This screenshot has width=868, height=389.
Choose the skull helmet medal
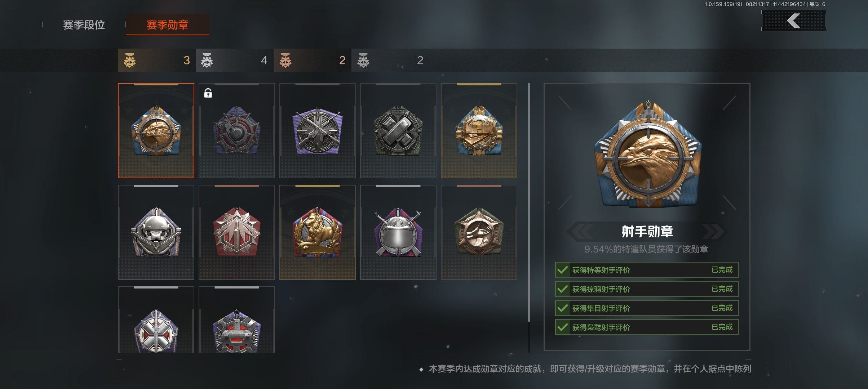click(156, 232)
